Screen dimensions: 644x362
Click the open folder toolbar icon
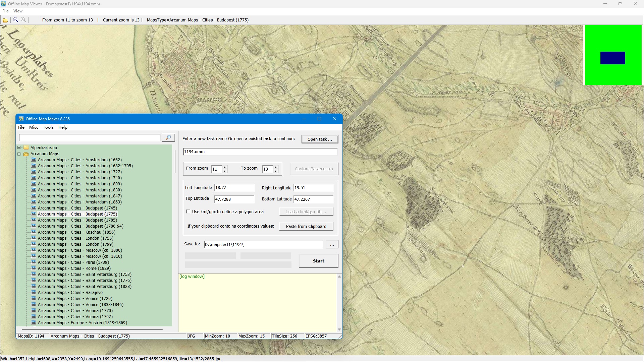click(x=5, y=20)
